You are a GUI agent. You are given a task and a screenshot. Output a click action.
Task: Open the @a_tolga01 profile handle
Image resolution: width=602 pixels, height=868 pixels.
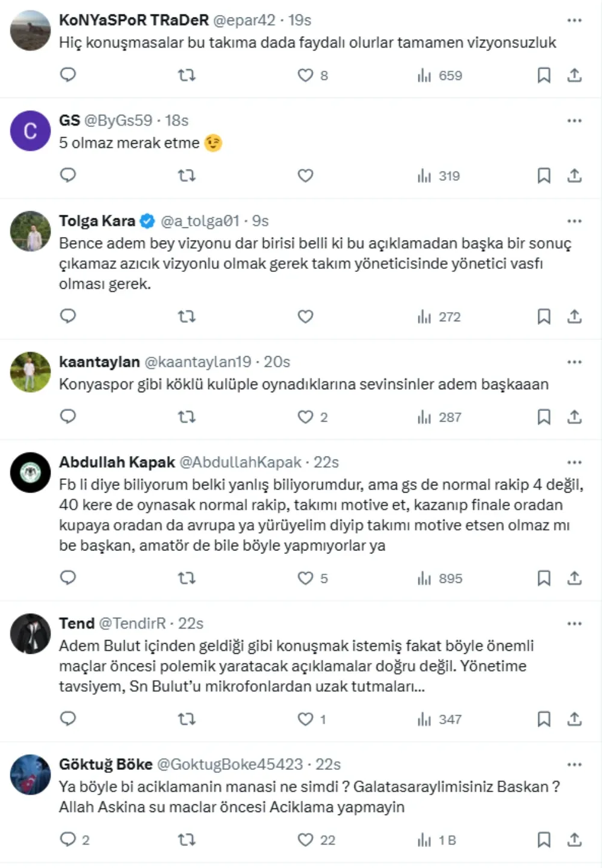200,221
